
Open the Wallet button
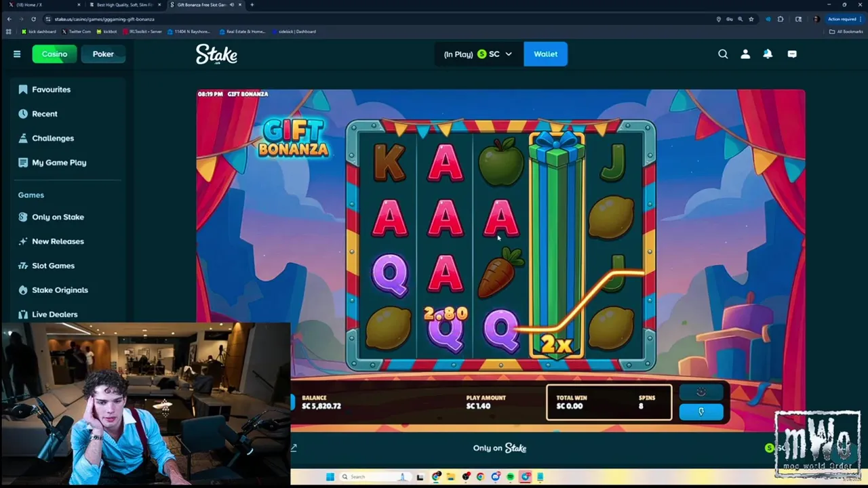coord(545,54)
